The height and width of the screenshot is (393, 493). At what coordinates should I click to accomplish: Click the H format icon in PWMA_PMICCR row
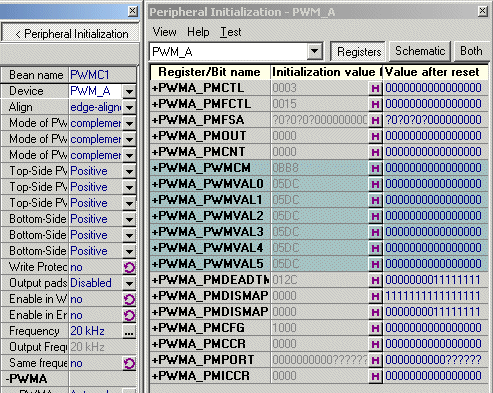[375, 376]
